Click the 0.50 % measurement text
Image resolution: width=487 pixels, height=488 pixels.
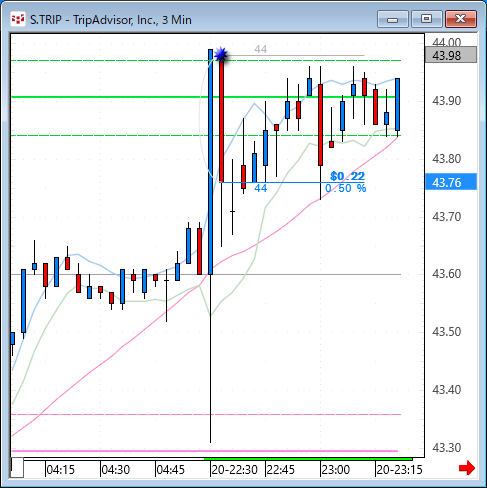346,188
